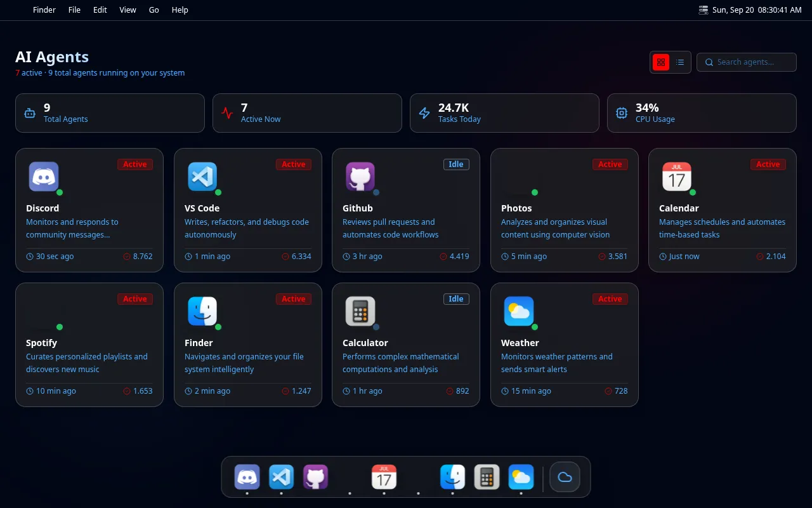This screenshot has height=508, width=812.
Task: Click the Active badge on Spotify card
Action: point(135,299)
